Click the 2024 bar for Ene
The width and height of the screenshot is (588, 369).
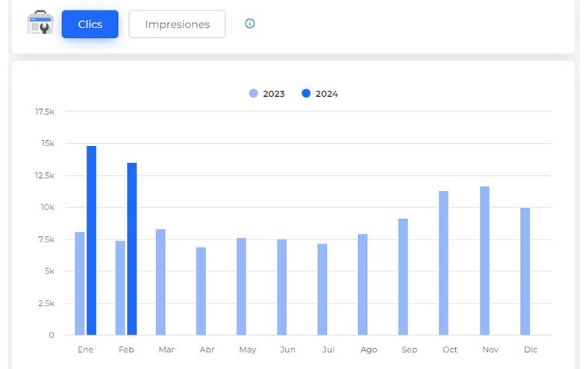[x=92, y=241]
